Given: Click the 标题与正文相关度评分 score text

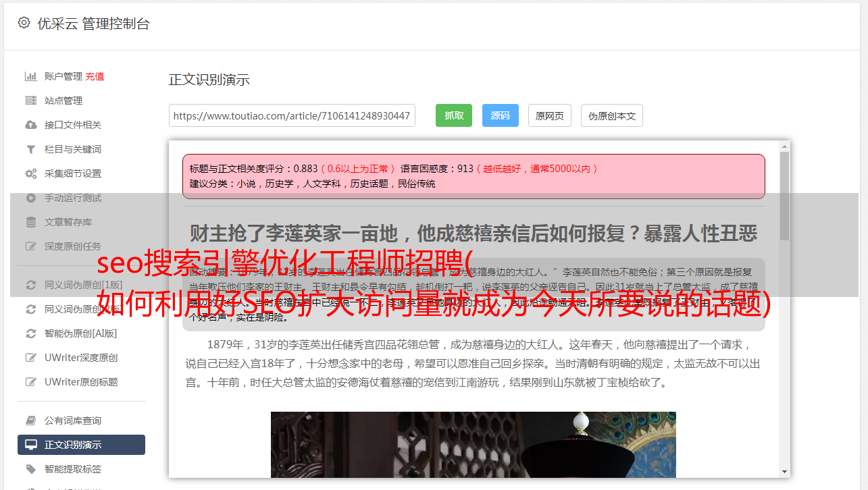Looking at the screenshot, I should tap(253, 168).
